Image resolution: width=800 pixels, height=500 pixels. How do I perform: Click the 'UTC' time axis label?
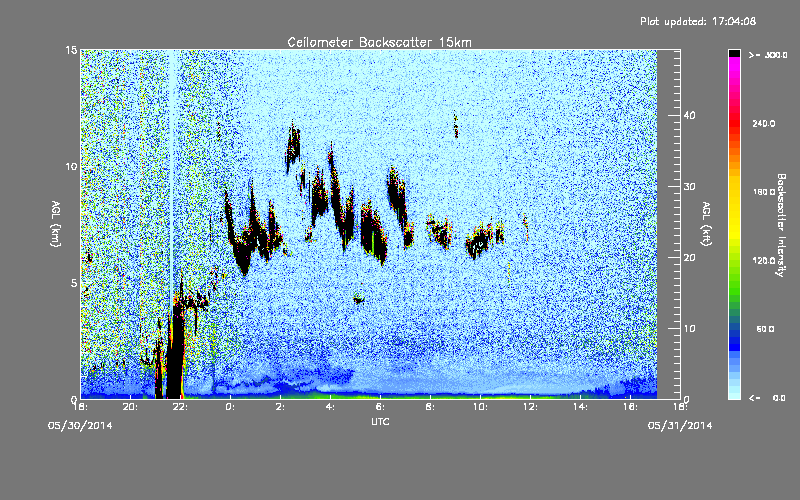(380, 421)
